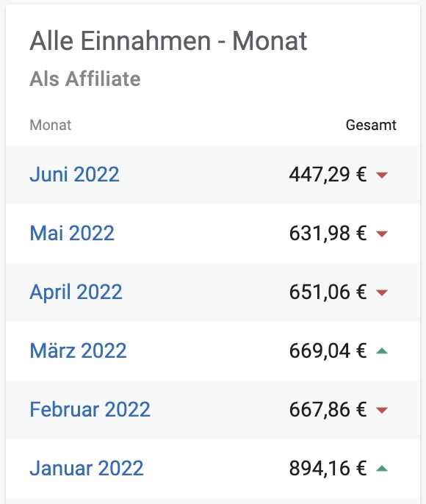Click the Als Affiliate subtitle

point(85,79)
